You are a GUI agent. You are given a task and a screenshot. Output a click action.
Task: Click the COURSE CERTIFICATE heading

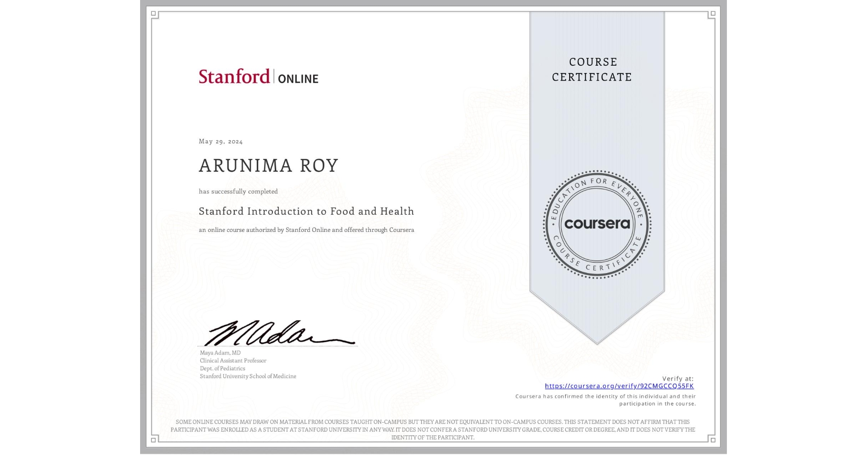click(592, 69)
